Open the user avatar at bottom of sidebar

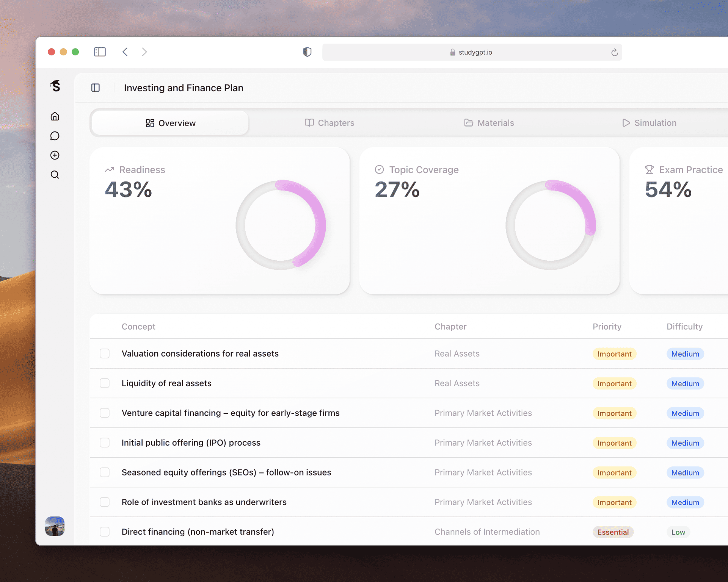click(x=55, y=526)
